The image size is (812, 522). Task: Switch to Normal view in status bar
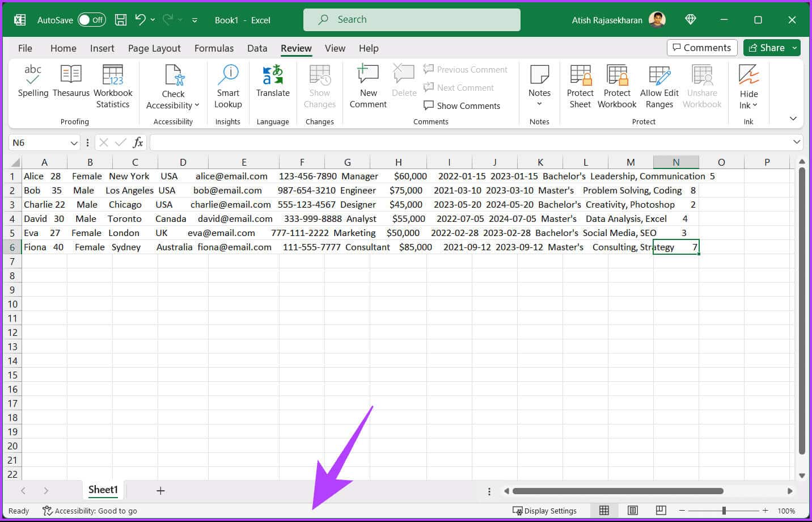coord(604,510)
